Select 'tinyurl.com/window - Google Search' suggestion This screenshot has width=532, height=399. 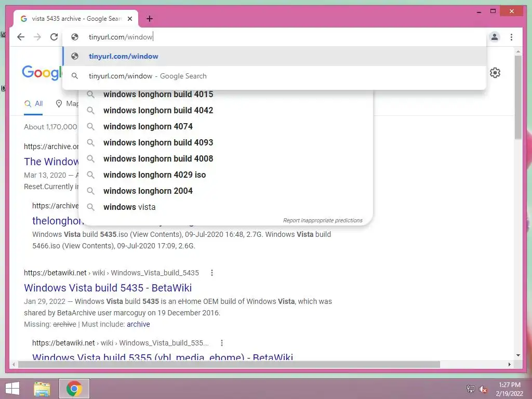[x=274, y=76]
